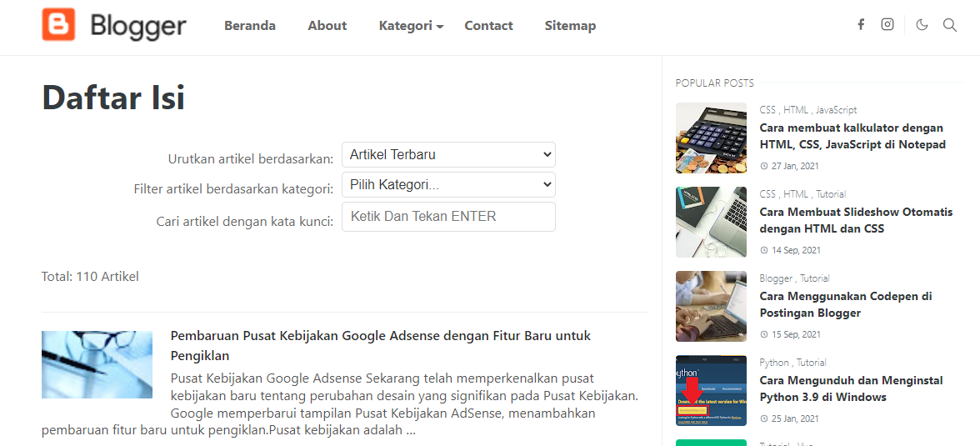Click the Python post thumbnail
Viewport: 980px width, 446px height.
coord(712,391)
